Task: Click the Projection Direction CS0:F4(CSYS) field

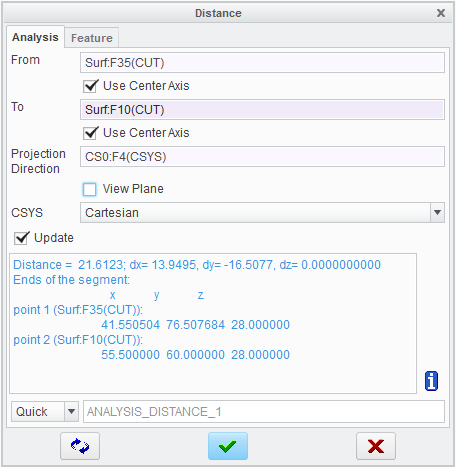Action: click(262, 157)
